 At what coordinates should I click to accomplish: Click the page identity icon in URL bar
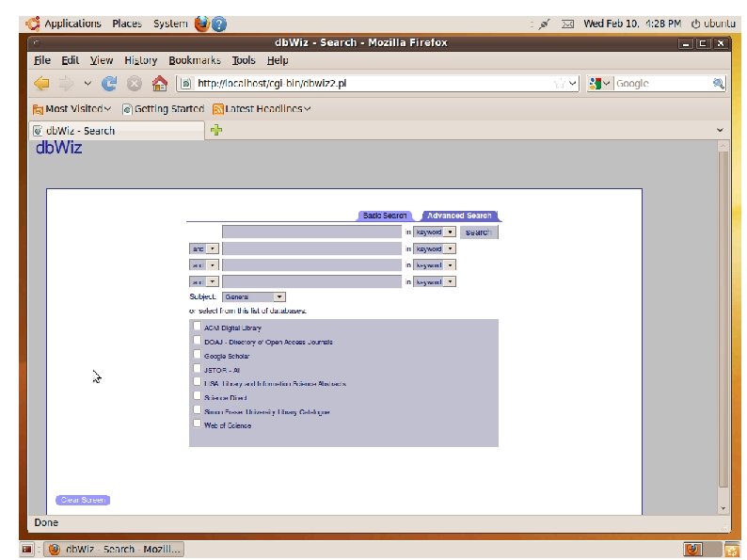coord(185,84)
